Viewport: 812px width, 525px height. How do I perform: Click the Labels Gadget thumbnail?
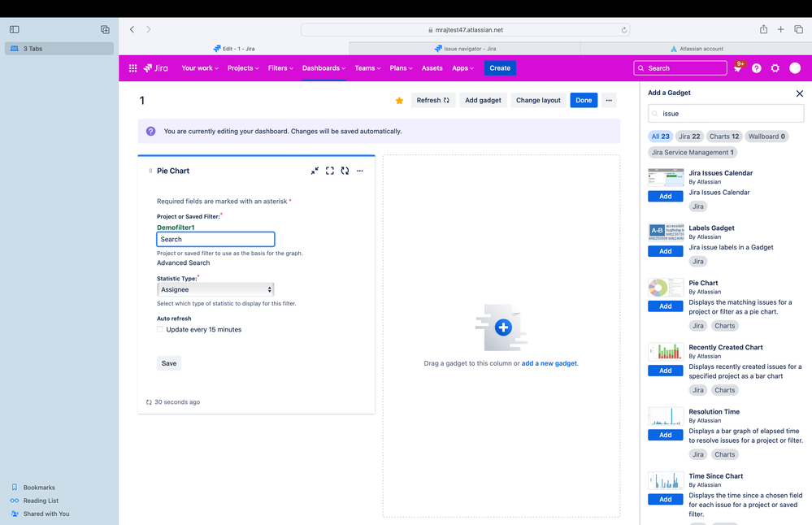click(x=666, y=232)
